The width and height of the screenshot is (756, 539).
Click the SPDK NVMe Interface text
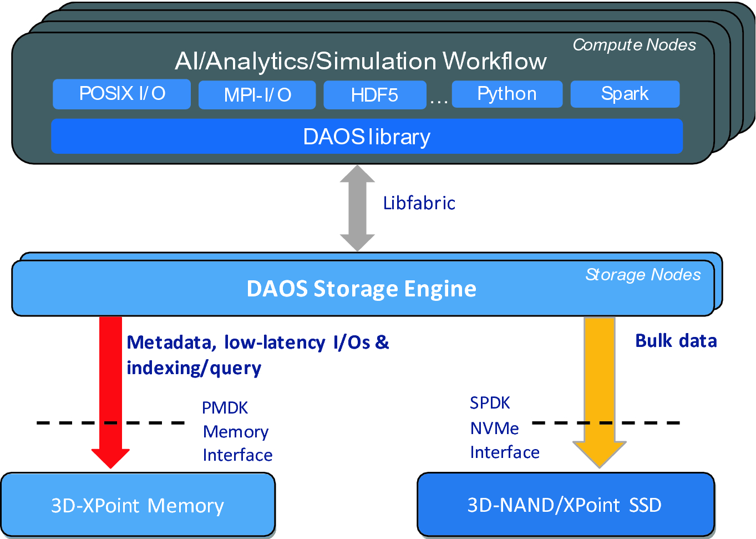504,427
